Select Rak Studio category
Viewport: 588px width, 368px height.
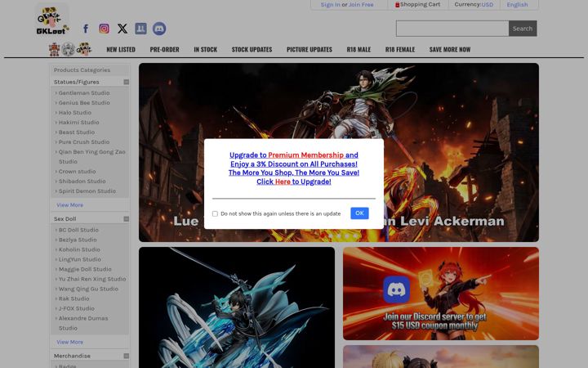tap(73, 298)
